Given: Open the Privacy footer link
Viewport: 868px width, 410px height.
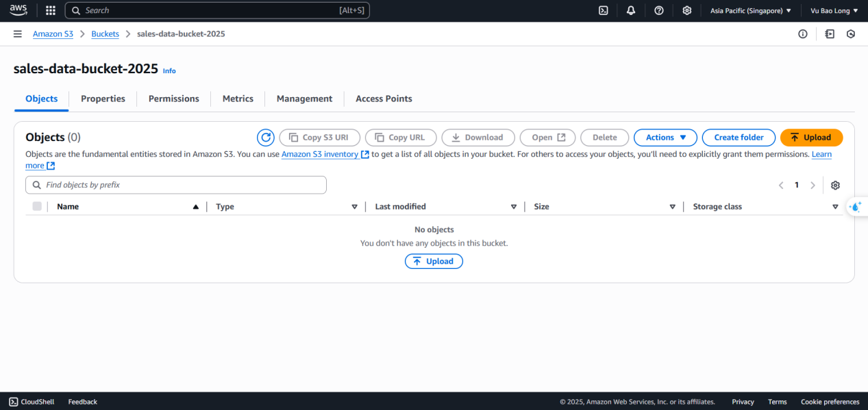Looking at the screenshot, I should [x=743, y=402].
